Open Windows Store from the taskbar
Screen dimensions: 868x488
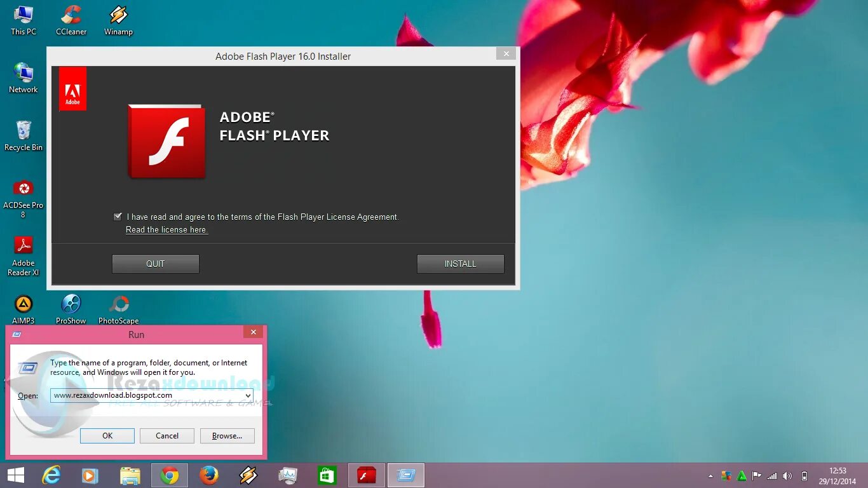click(327, 475)
